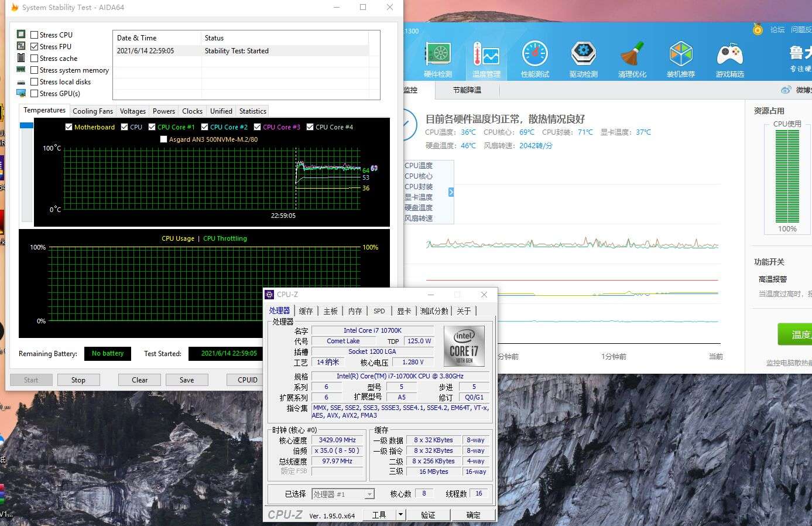This screenshot has height=526, width=812.
Task: Maximize the AIDA64 System Stability Test window
Action: click(363, 7)
